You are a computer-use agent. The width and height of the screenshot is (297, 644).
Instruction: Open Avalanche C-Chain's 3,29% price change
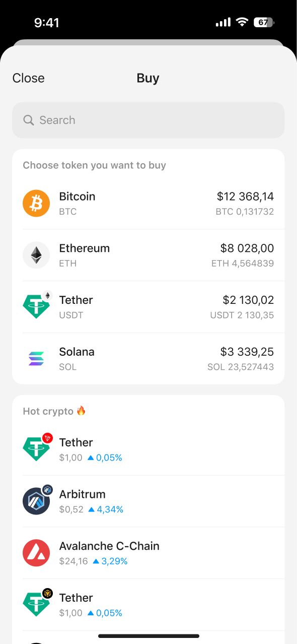[110, 561]
